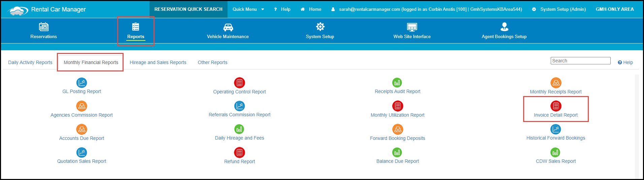Go to Home in the top bar

315,9
